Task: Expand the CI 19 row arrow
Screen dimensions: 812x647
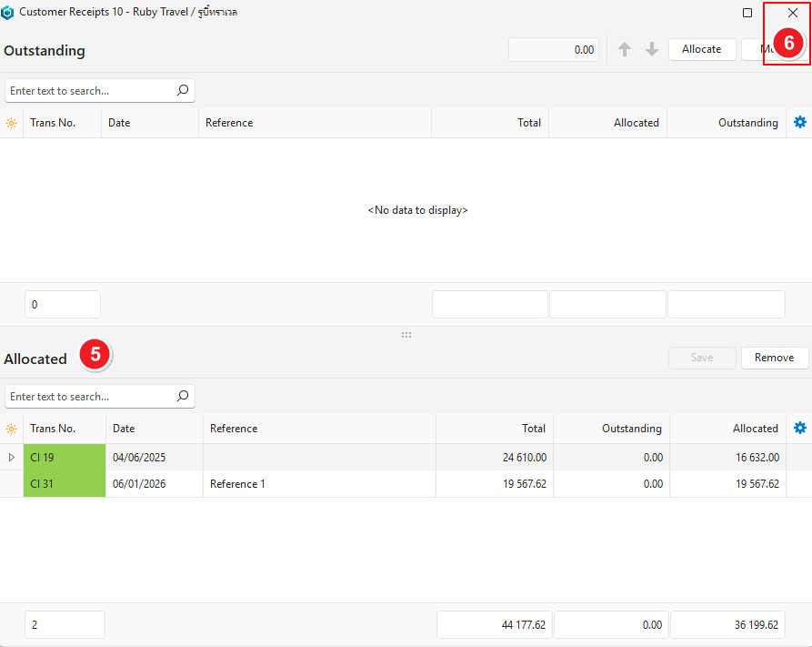Action: 12,458
